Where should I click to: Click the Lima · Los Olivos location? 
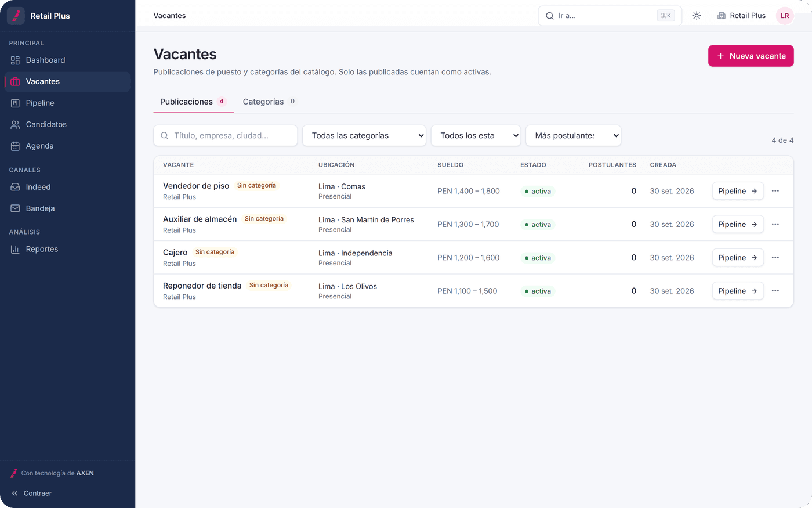click(347, 286)
